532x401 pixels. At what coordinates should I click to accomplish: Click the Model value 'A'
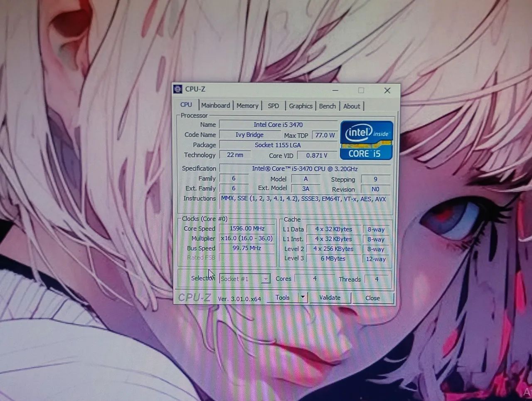click(305, 179)
